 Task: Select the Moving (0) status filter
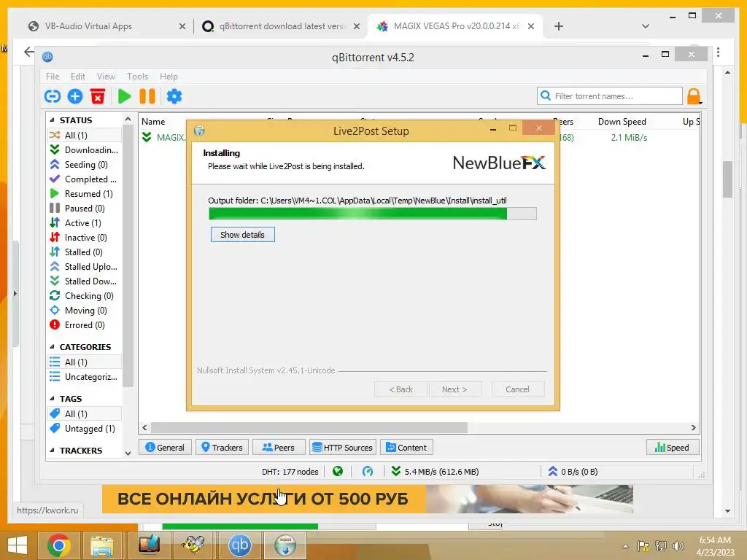(85, 311)
